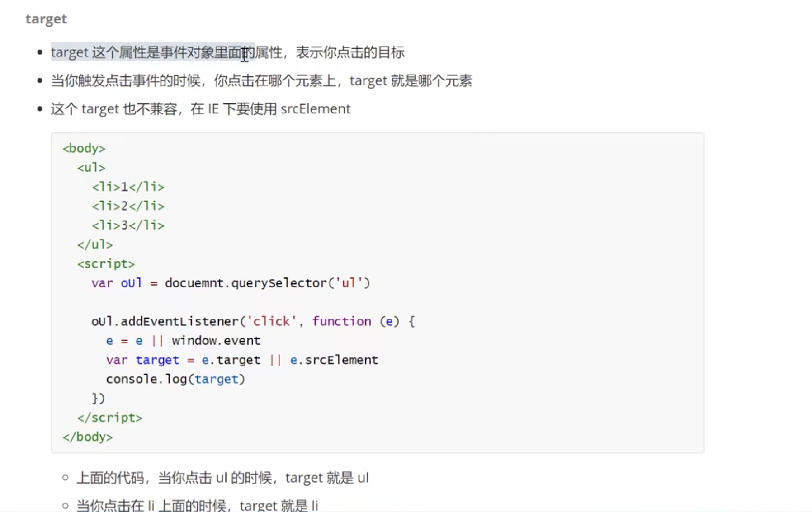Click the code line <li>3</li>
Viewport: 812px width, 512px height.
point(128,225)
